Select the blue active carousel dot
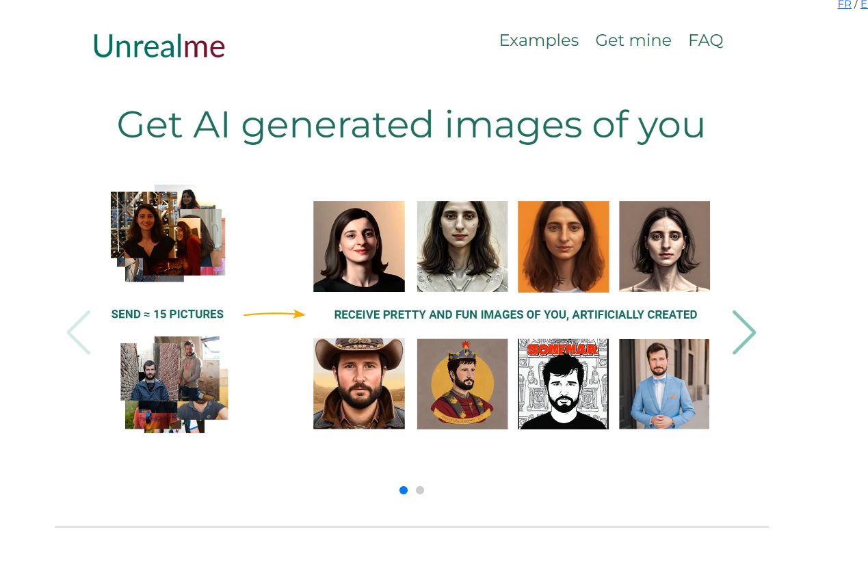The height and width of the screenshot is (588, 868). click(x=403, y=490)
